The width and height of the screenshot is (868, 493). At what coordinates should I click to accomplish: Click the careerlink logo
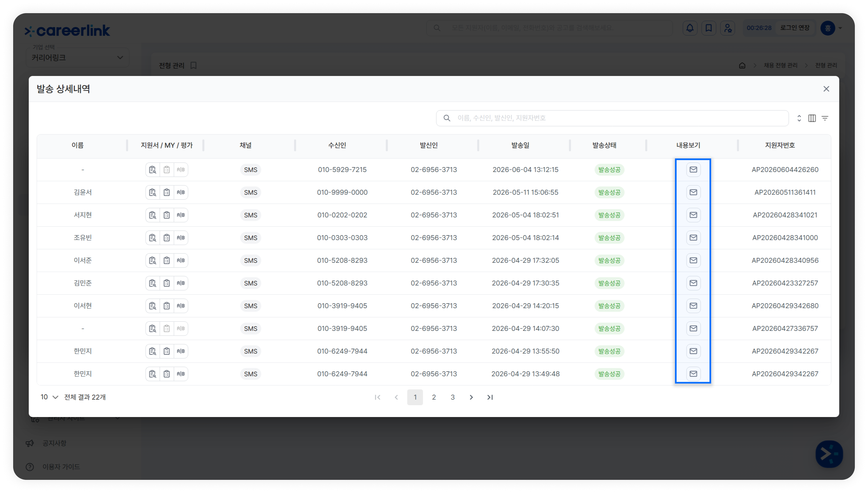coord(67,31)
